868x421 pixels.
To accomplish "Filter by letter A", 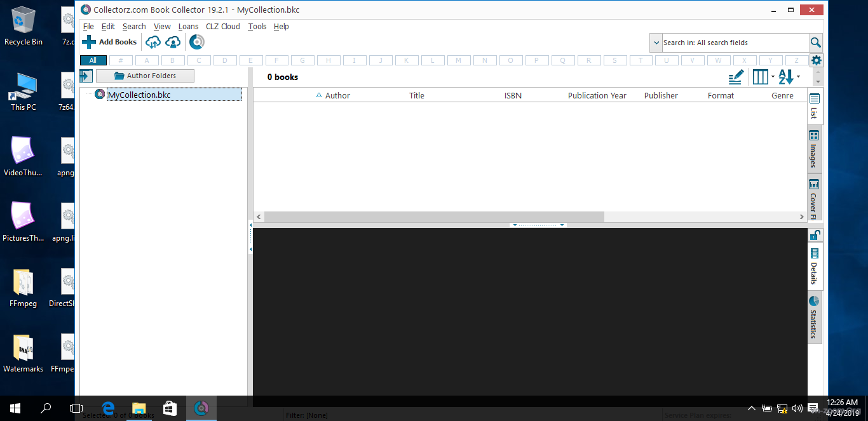I will pyautogui.click(x=147, y=60).
